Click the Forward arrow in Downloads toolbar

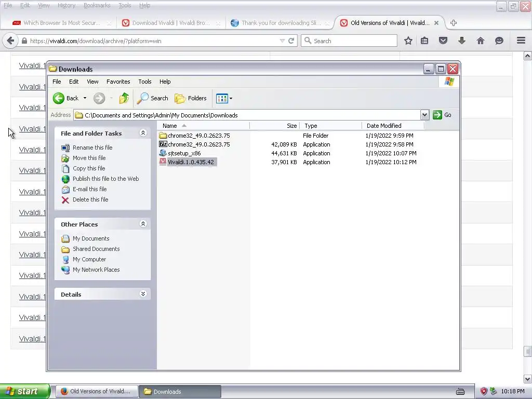[99, 98]
